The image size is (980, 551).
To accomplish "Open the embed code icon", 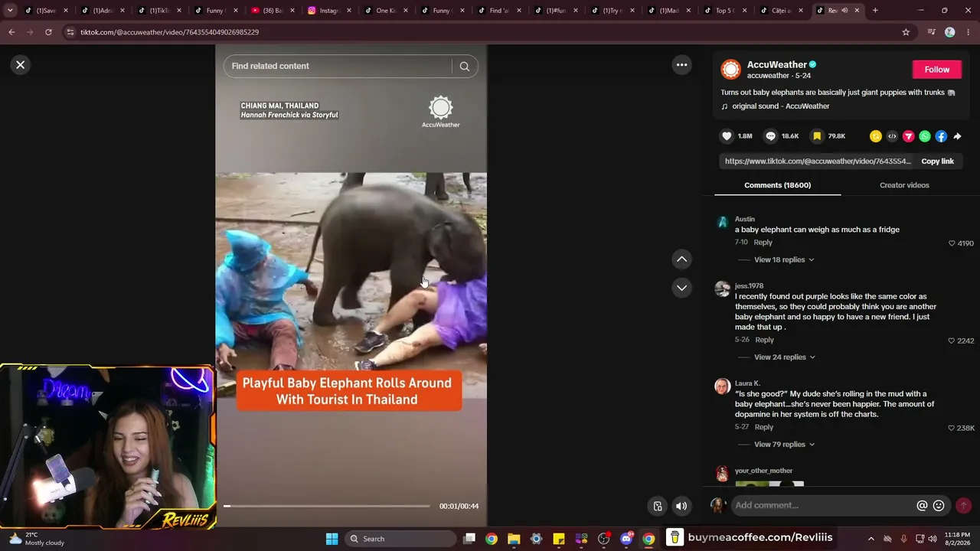I will pos(892,136).
